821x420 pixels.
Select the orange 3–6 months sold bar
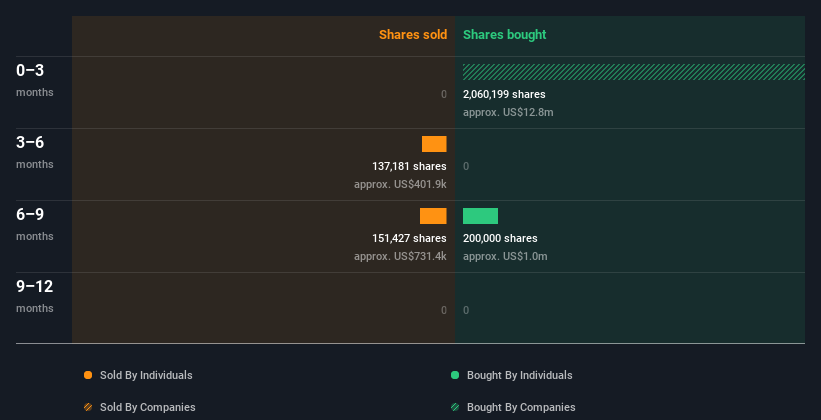click(x=434, y=144)
